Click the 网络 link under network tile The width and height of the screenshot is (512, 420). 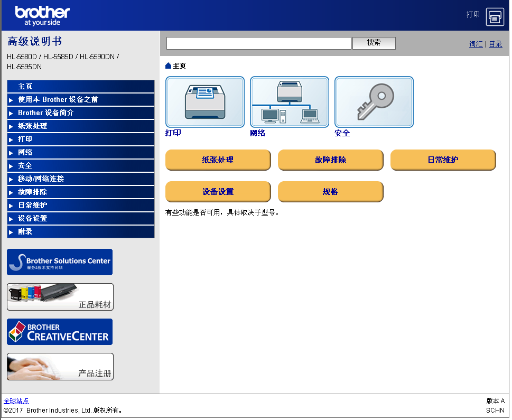click(x=258, y=133)
